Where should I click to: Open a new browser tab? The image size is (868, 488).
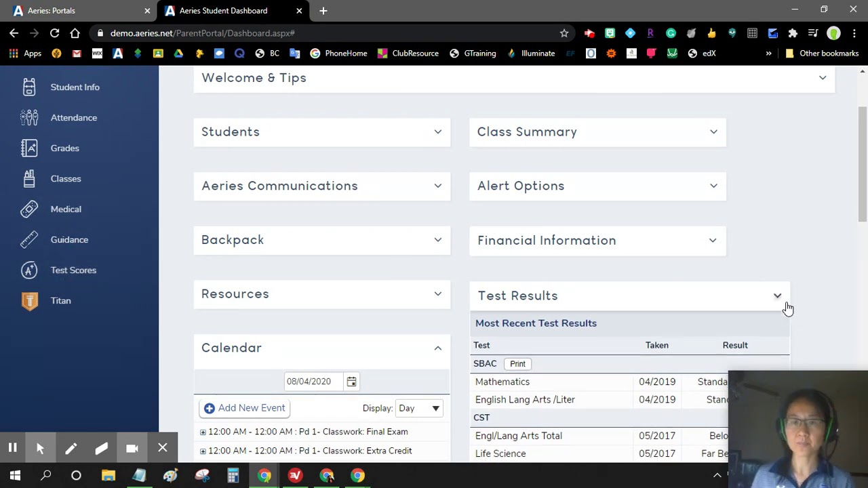click(323, 11)
